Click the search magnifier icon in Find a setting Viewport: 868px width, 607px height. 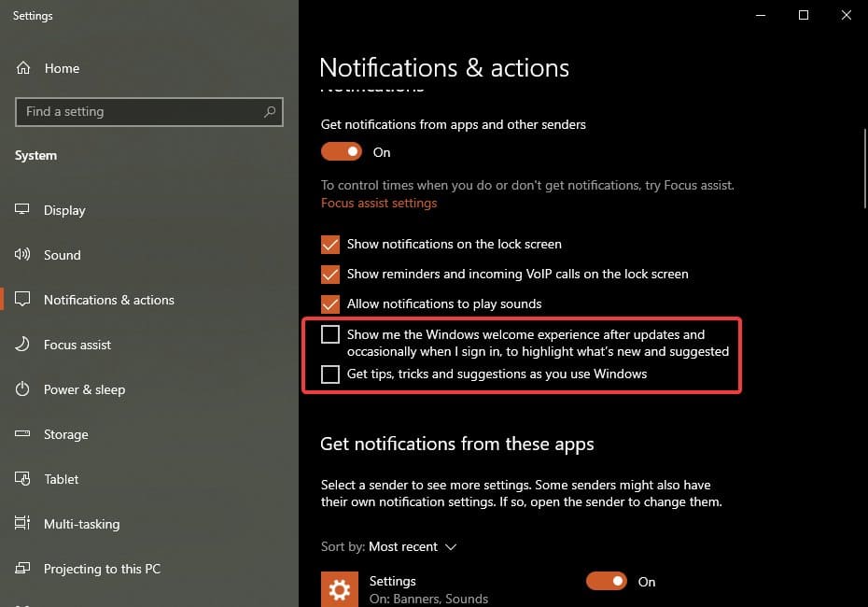point(270,112)
